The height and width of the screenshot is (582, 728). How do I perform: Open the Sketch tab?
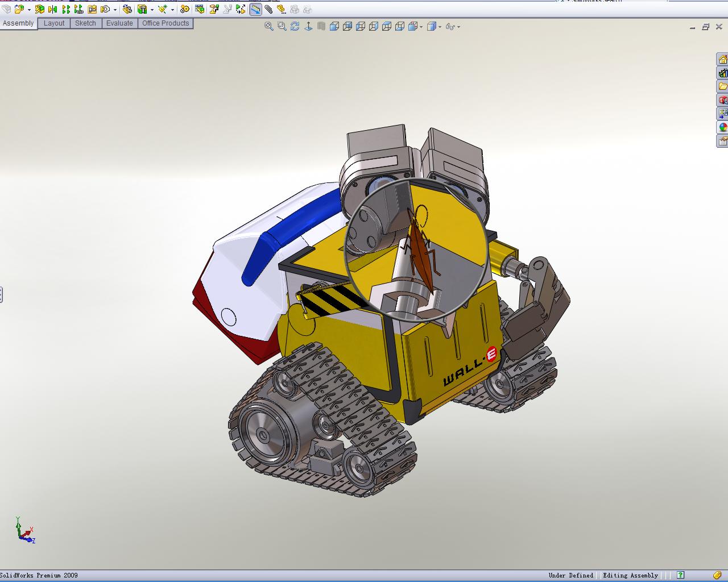click(85, 23)
